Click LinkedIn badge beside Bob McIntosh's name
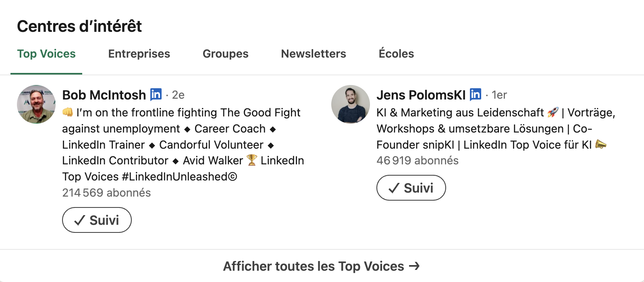This screenshot has width=644, height=282. 156,94
